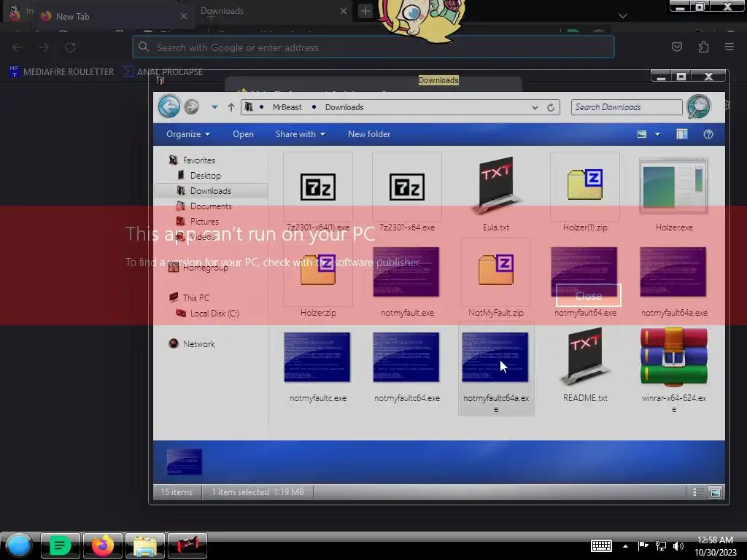Click the MrBeast breadcrumb in address bar

(x=287, y=107)
